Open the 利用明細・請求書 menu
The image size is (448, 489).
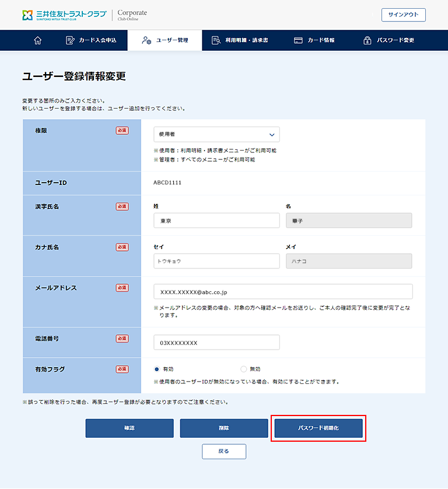[240, 40]
